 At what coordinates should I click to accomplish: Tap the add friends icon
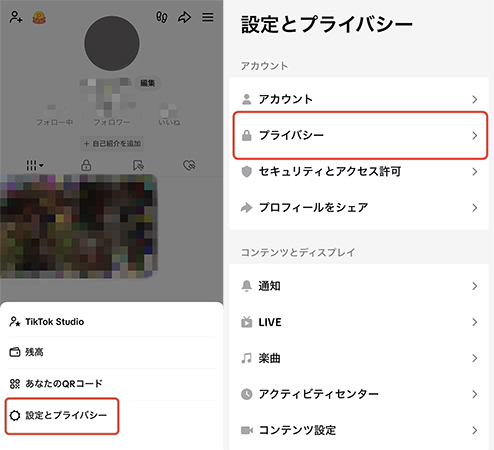(x=16, y=17)
